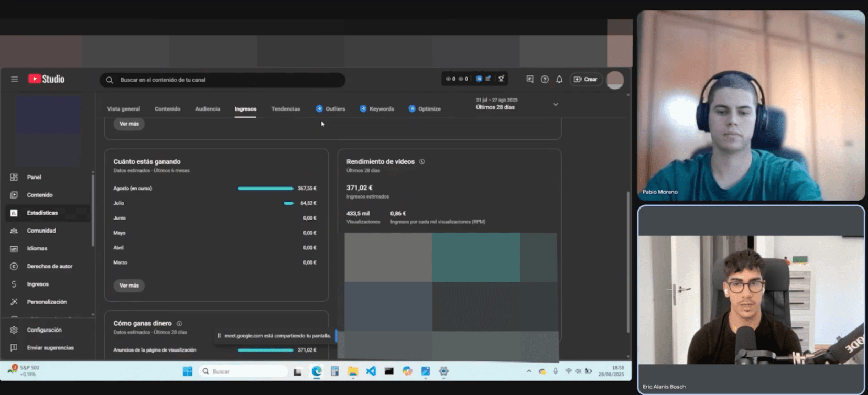This screenshot has height=395, width=868.
Task: Switch to the Audiencia tab
Action: (208, 109)
